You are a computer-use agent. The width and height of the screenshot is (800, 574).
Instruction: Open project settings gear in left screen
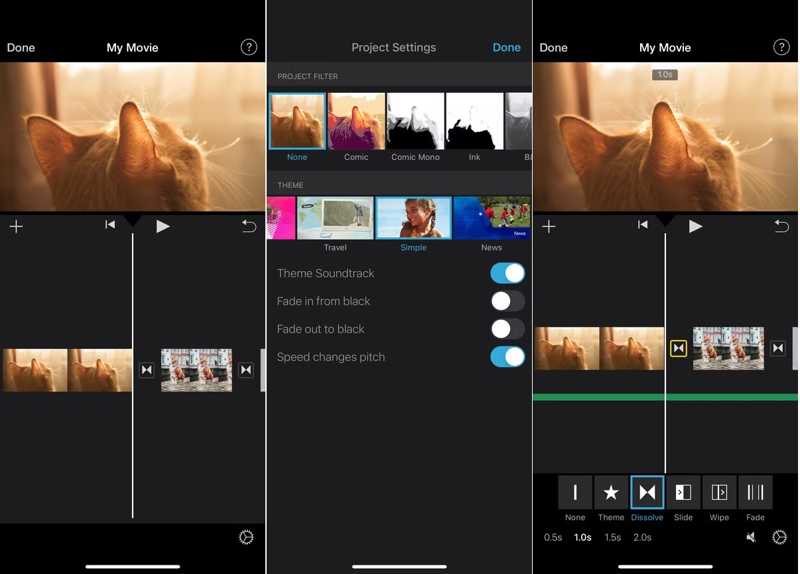coord(246,537)
